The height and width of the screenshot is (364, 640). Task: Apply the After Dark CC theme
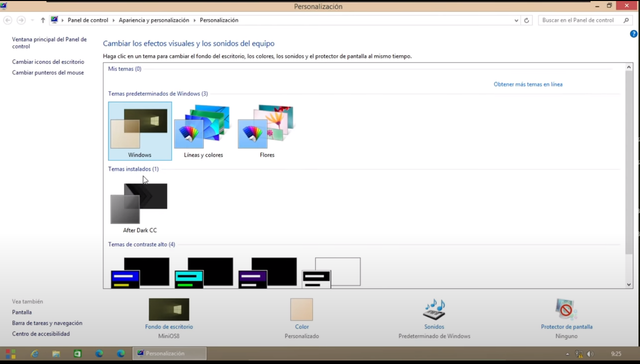coord(139,202)
